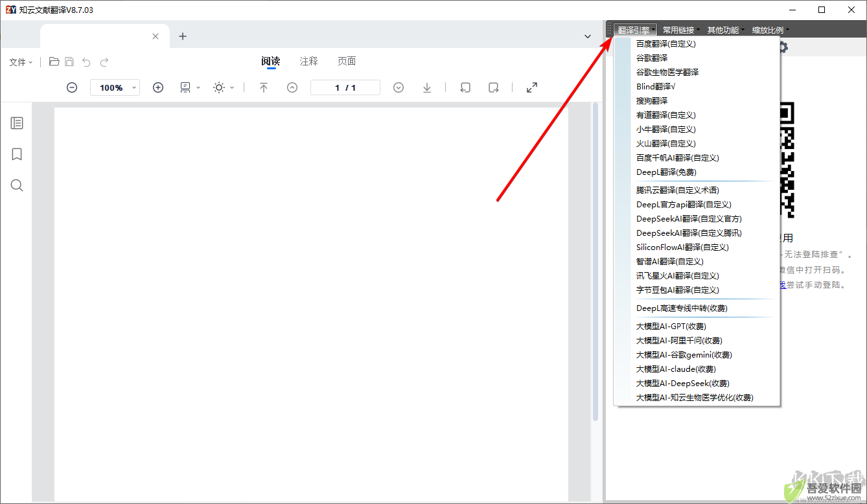The image size is (867, 504).
Task: Open the 常用链接 common links menu
Action: click(680, 30)
